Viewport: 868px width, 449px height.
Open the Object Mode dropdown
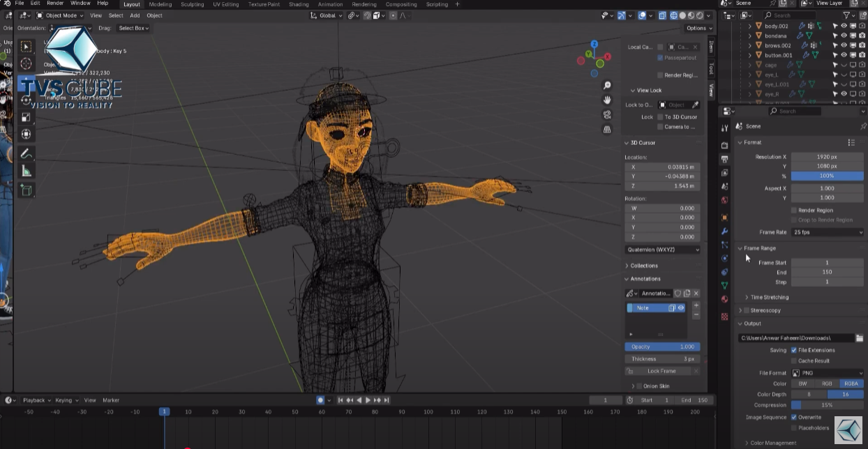[60, 15]
